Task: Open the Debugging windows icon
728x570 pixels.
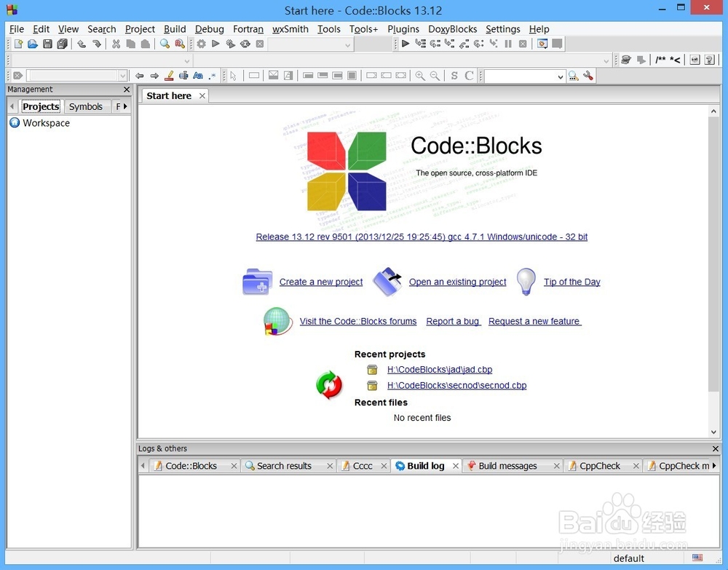Action: click(542, 44)
